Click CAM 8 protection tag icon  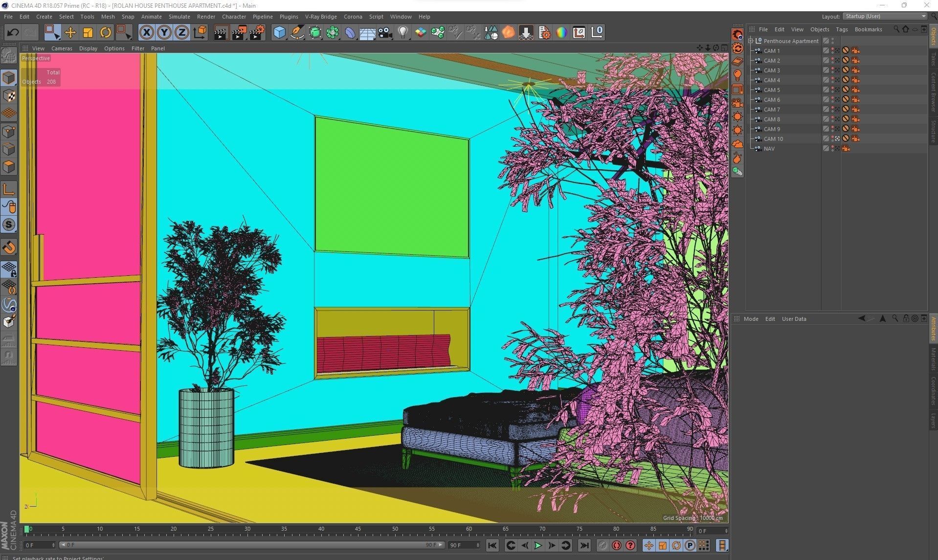point(845,119)
